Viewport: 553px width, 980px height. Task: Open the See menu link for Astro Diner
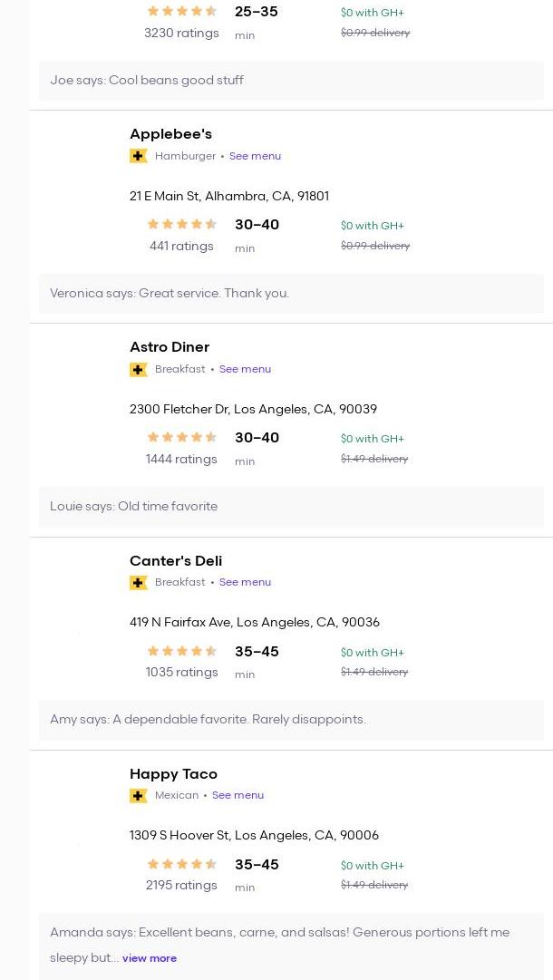pyautogui.click(x=245, y=369)
